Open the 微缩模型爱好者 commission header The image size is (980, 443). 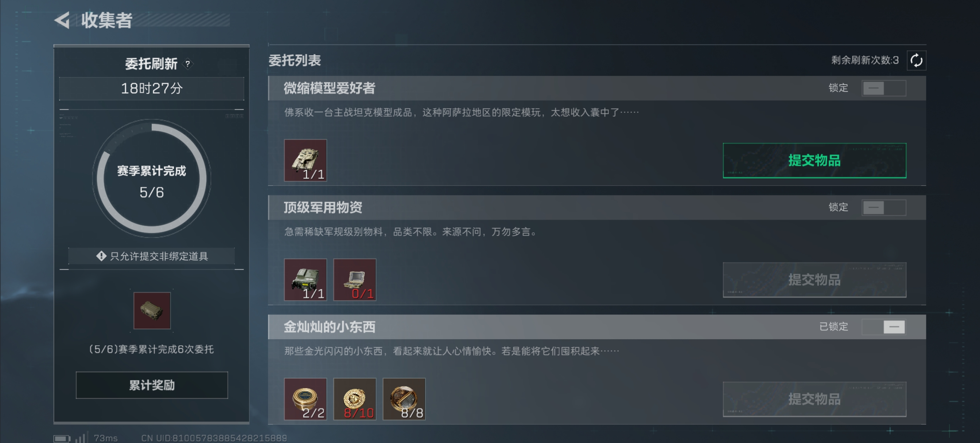click(x=597, y=88)
